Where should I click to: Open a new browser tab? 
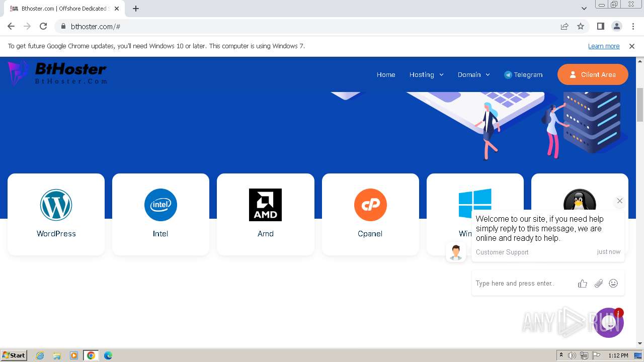136,9
